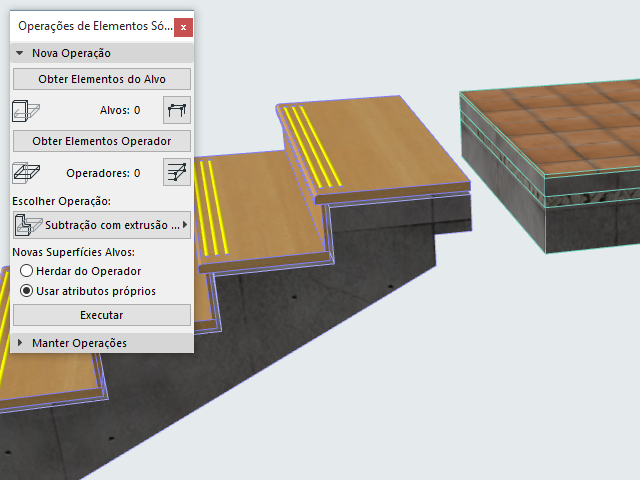This screenshot has width=640, height=480.
Task: Open the Subtração com extrusão operation dropdown
Action: 102,225
